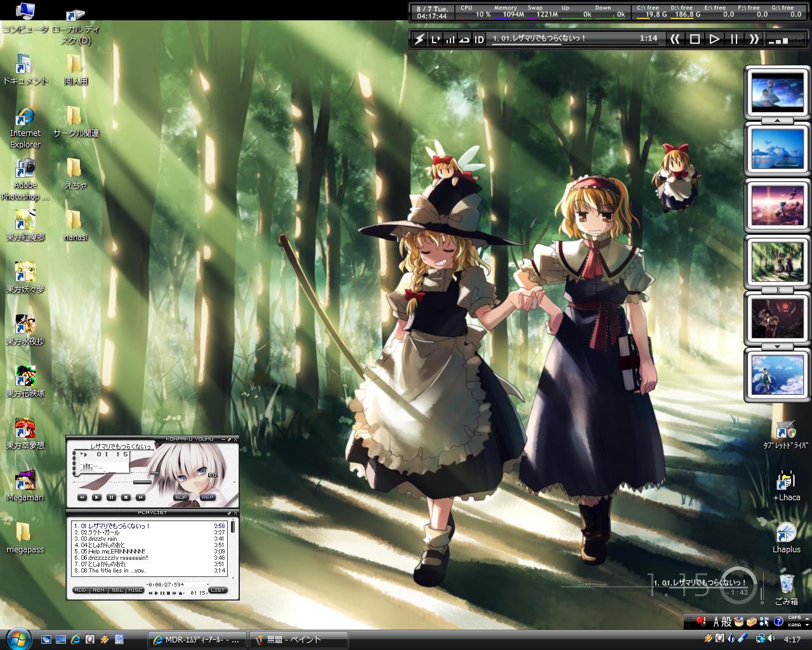Click the L-play icon on top player bar
Screen dimensions: 812x650
(435, 39)
